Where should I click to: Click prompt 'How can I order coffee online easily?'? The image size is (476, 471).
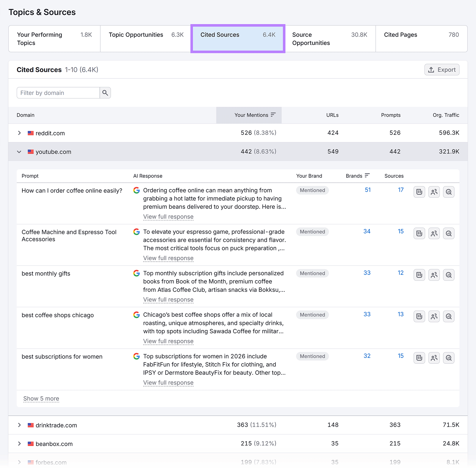[x=72, y=191]
